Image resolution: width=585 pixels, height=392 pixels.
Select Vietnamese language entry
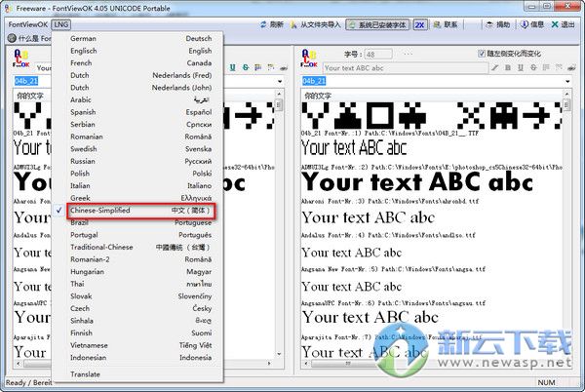point(137,345)
